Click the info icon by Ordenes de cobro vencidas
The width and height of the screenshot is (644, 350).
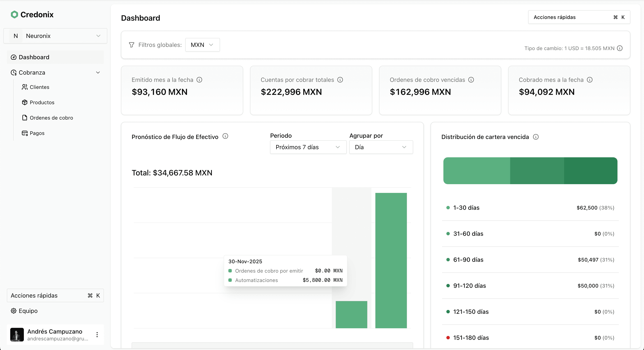tap(471, 80)
